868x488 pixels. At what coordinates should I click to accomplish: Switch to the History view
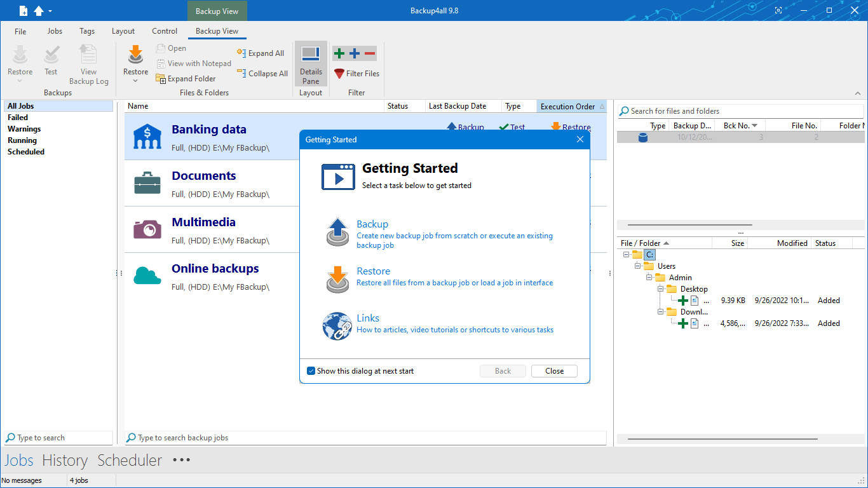tap(65, 461)
